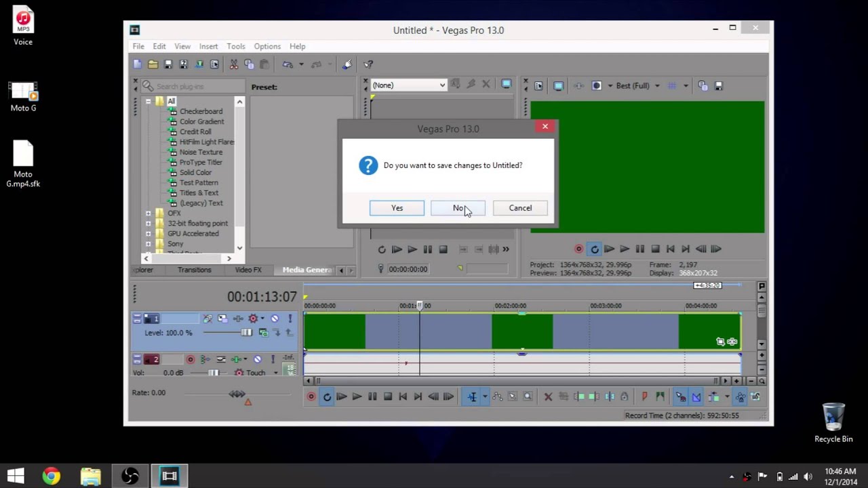Open the File menu
The width and height of the screenshot is (868, 488).
tap(138, 46)
